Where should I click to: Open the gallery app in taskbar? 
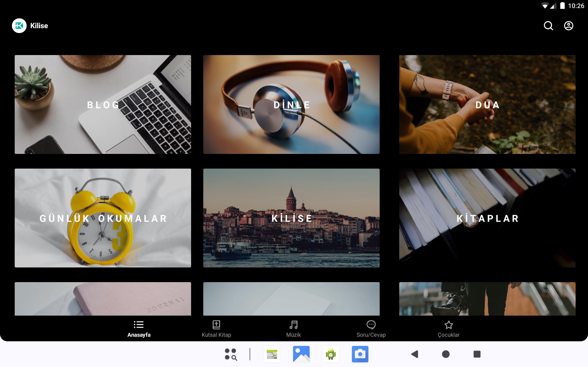point(301,354)
